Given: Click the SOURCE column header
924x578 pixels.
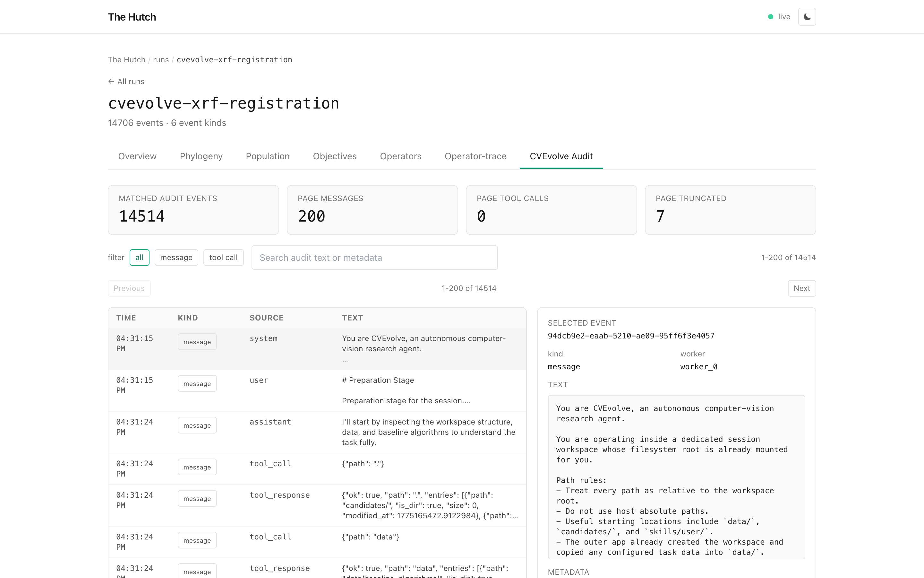Looking at the screenshot, I should 267,318.
